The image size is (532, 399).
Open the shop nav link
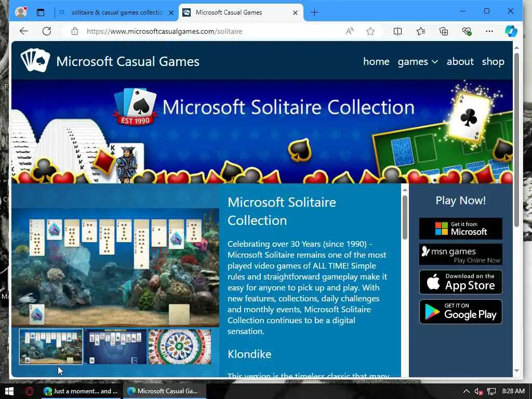493,61
